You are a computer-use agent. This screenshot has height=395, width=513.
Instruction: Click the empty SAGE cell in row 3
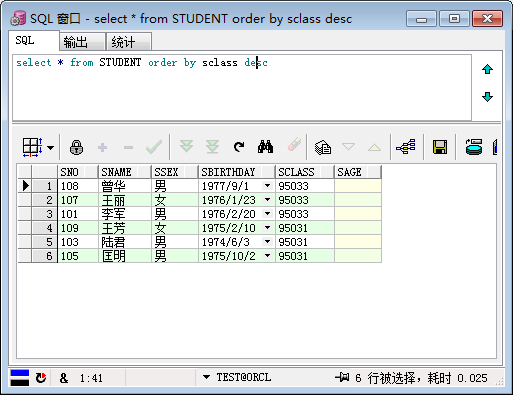pyautogui.click(x=358, y=214)
